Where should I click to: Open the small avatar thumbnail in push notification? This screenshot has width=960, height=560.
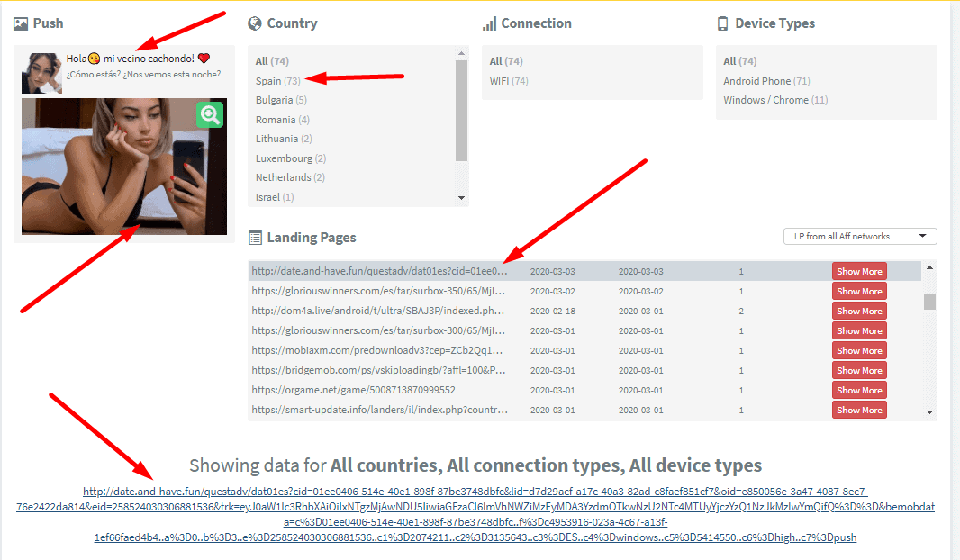click(41, 73)
